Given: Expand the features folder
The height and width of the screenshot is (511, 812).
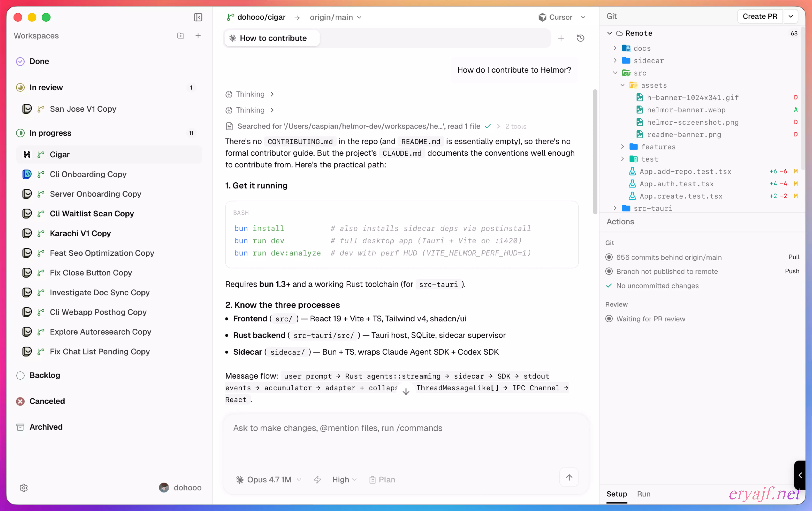Looking at the screenshot, I should [x=623, y=147].
